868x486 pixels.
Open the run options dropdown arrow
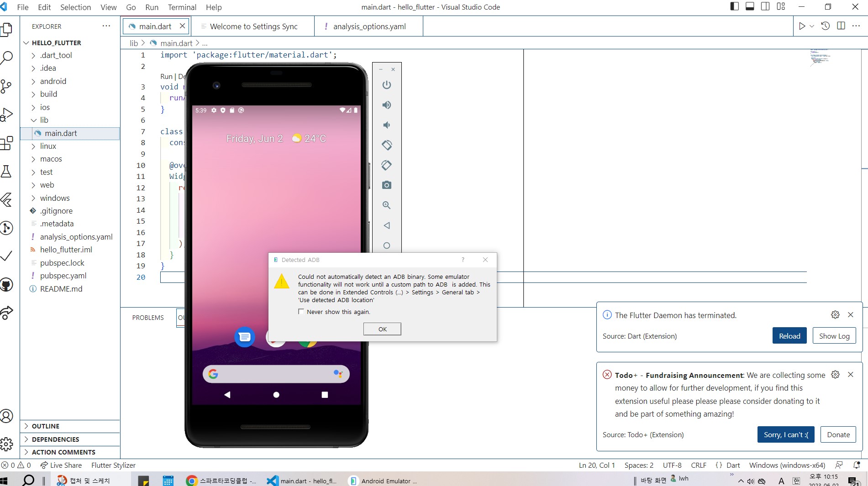(812, 26)
